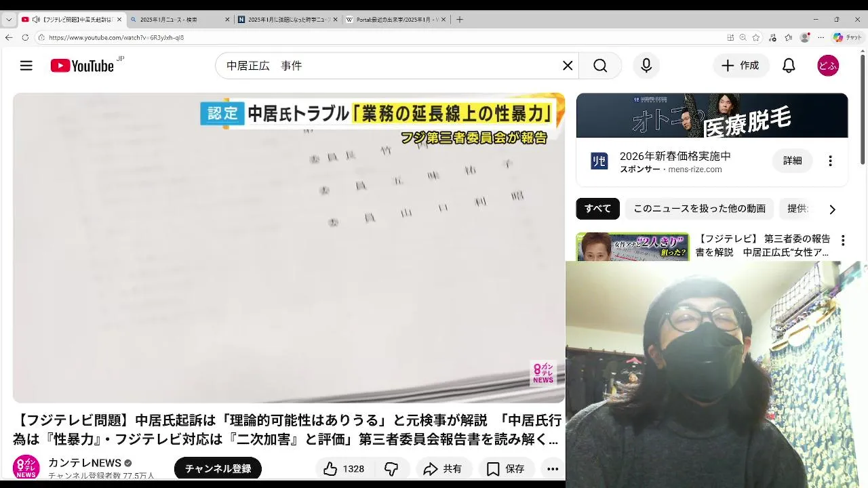This screenshot has width=868, height=488.
Task: Click inside the video player
Action: (289, 248)
